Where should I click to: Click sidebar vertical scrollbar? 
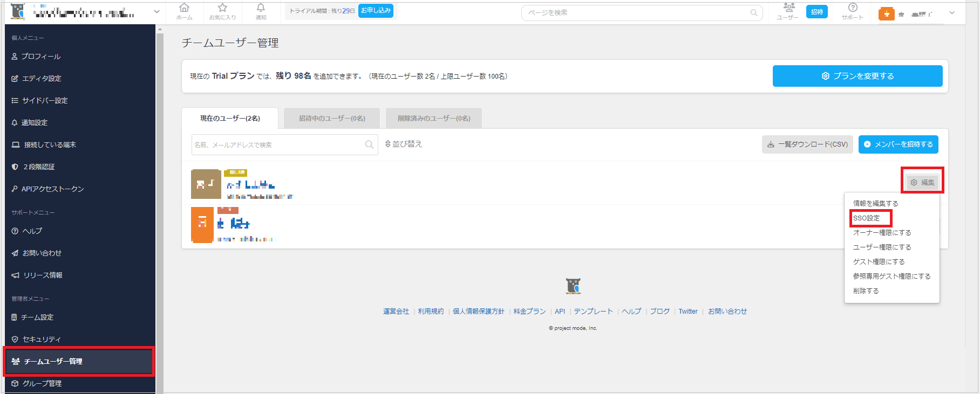click(x=160, y=210)
